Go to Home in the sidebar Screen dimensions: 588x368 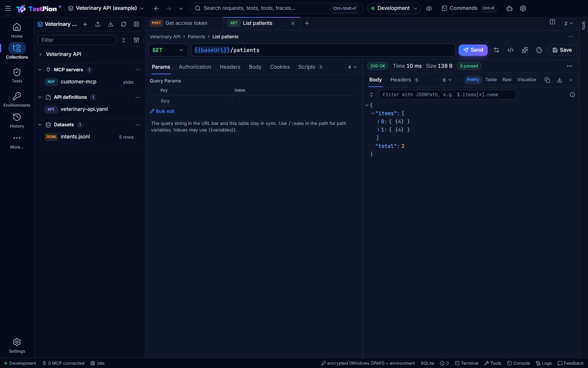17,31
